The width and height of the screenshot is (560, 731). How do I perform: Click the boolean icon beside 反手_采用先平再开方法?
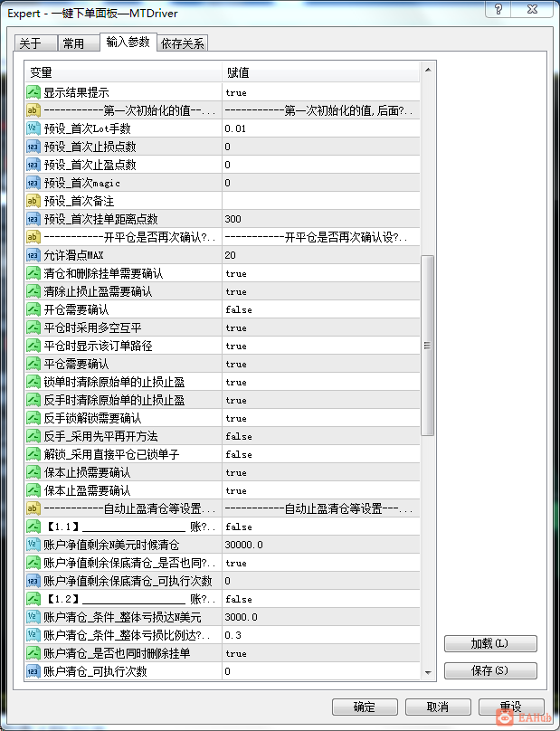click(33, 436)
